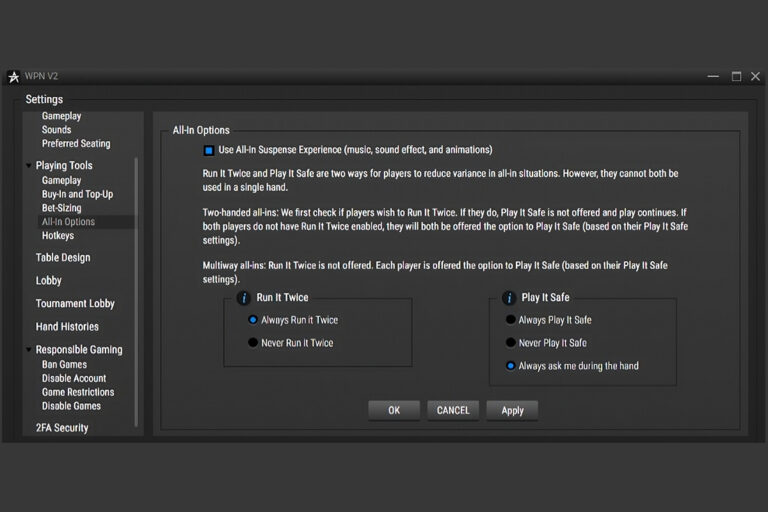Image resolution: width=768 pixels, height=512 pixels.
Task: Collapse the Playing Tools section
Action: pos(29,166)
